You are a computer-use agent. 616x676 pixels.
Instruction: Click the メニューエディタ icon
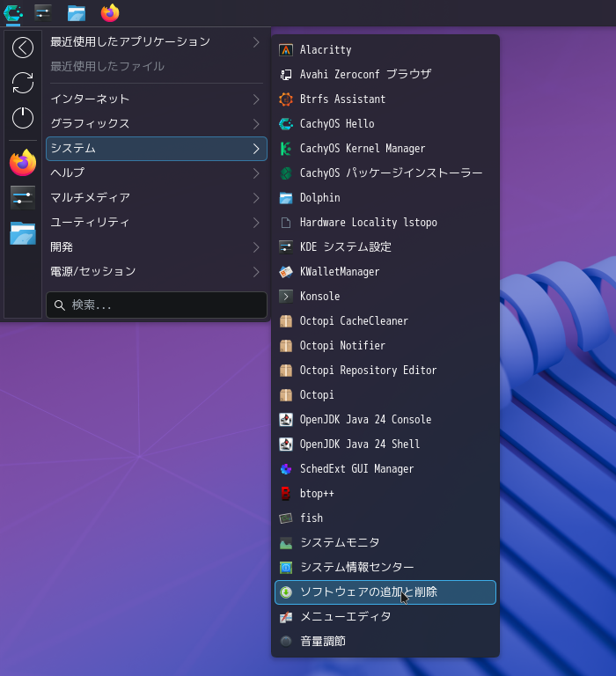[x=286, y=617]
